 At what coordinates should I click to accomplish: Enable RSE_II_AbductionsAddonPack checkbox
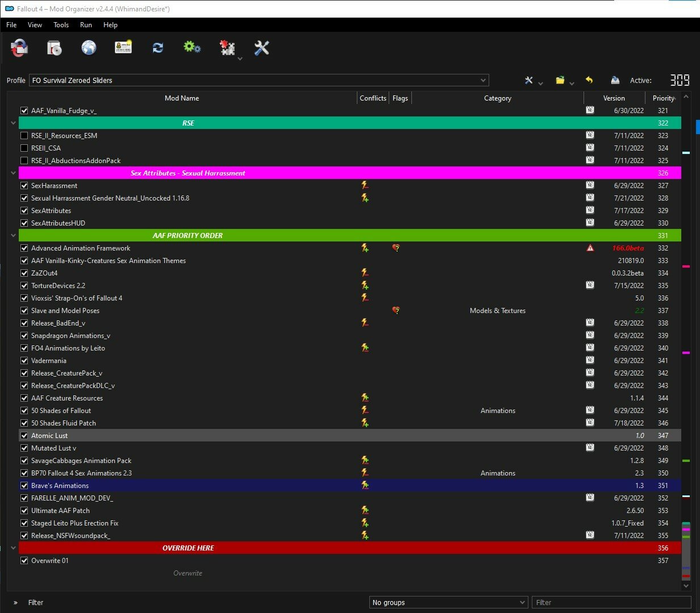tap(24, 160)
